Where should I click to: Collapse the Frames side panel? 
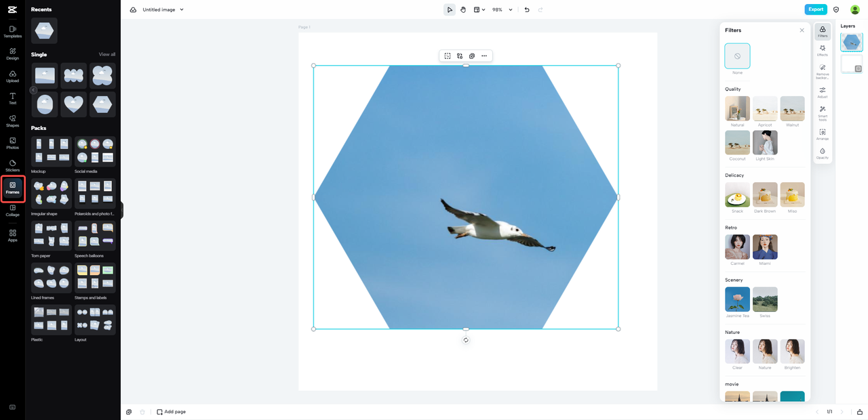122,210
